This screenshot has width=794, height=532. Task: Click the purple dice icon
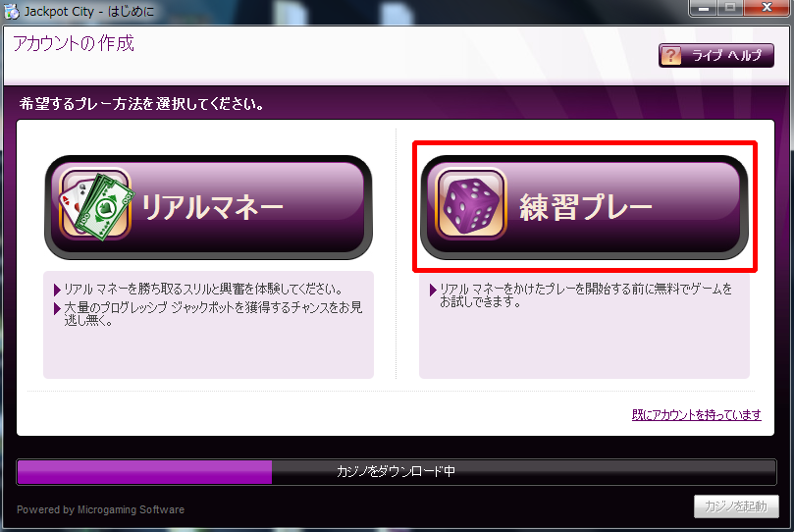coord(470,204)
